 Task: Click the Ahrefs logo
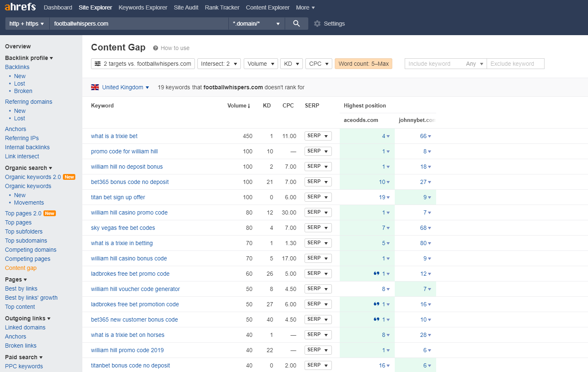pos(20,7)
